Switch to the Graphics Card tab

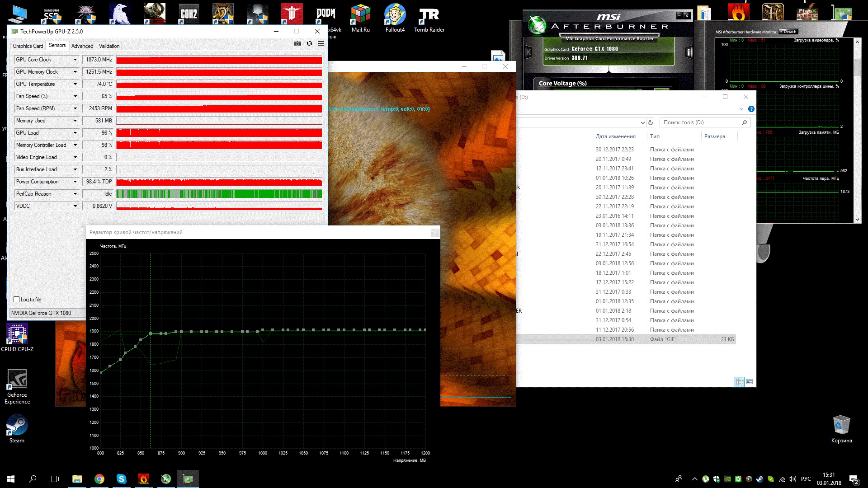(28, 46)
